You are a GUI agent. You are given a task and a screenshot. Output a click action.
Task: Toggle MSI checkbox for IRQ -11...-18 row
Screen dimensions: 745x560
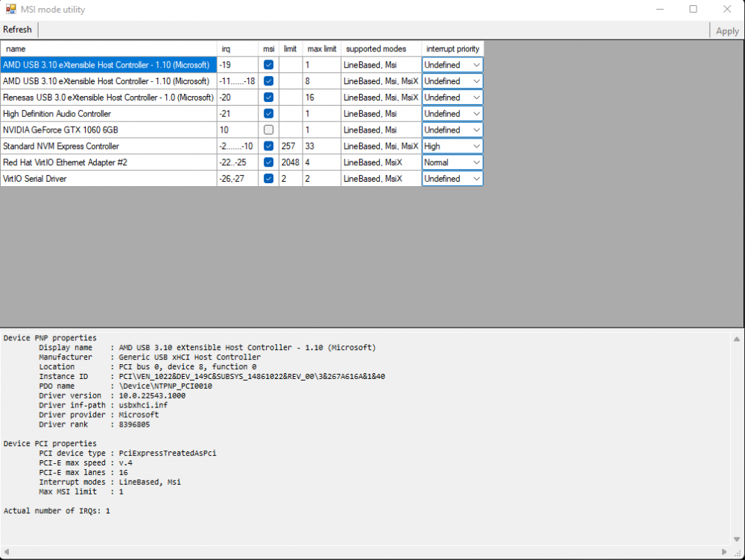268,81
